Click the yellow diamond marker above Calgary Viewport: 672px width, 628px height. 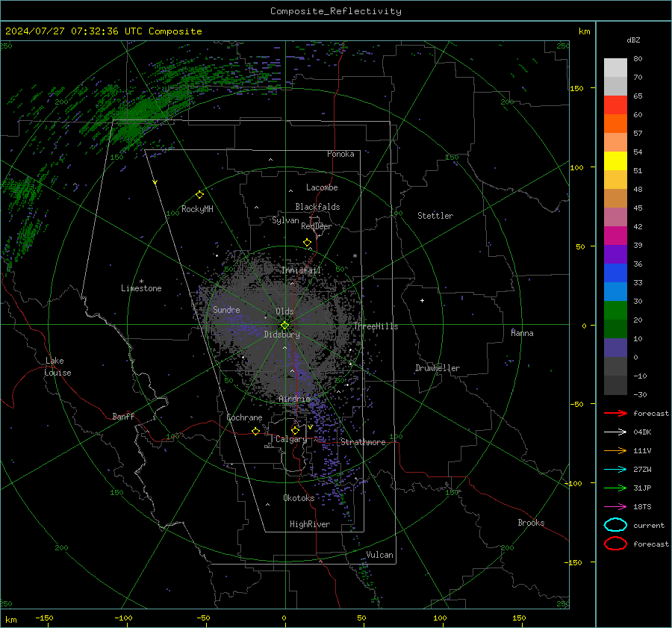[295, 430]
